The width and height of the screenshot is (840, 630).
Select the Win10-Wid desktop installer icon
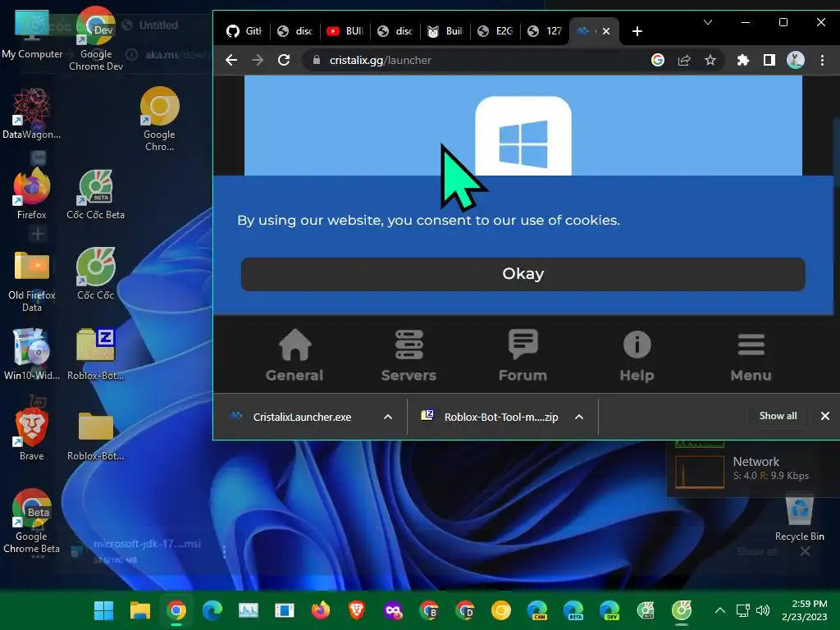click(32, 354)
